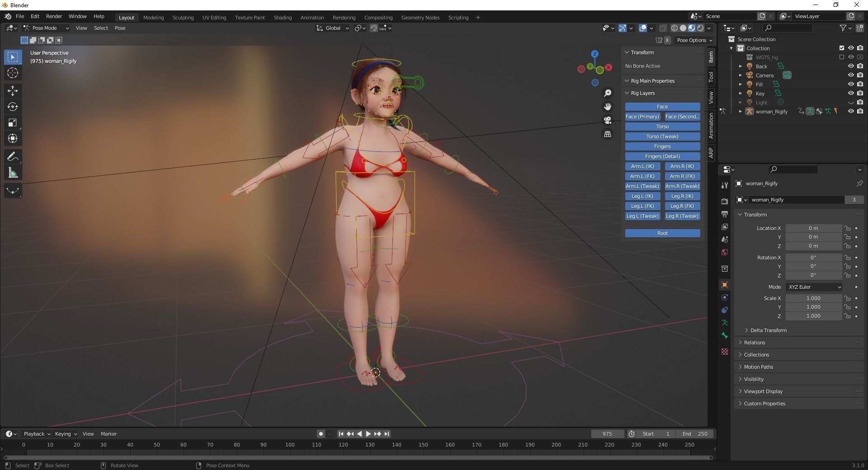
Task: Open the Bone properties tab icon
Action: pyautogui.click(x=725, y=335)
